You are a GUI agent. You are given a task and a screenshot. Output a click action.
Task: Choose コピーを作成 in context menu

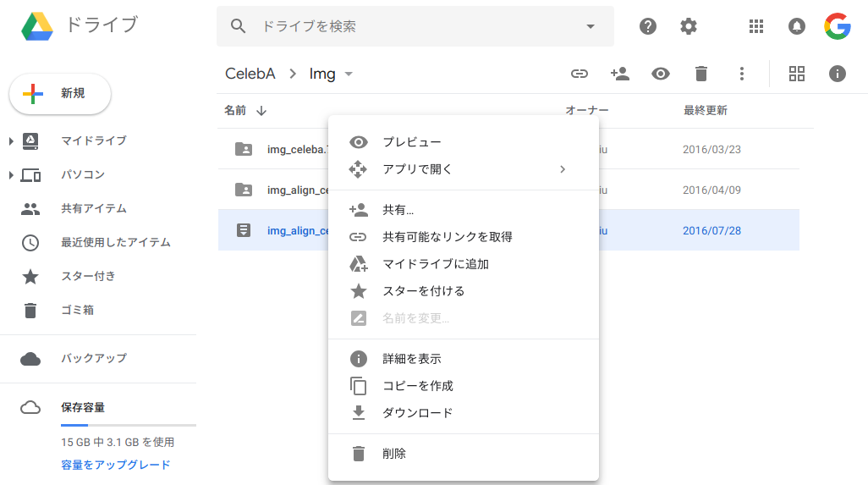[x=417, y=386]
